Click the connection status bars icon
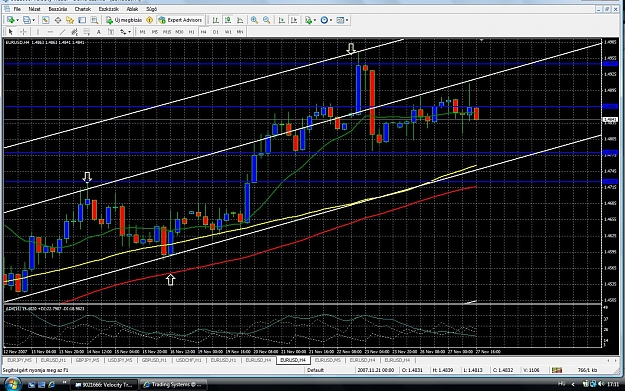625x391 pixels. (x=557, y=370)
